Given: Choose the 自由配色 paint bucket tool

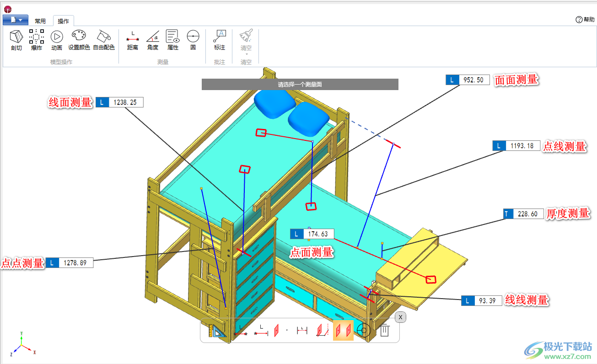Looking at the screenshot, I should point(104,40).
